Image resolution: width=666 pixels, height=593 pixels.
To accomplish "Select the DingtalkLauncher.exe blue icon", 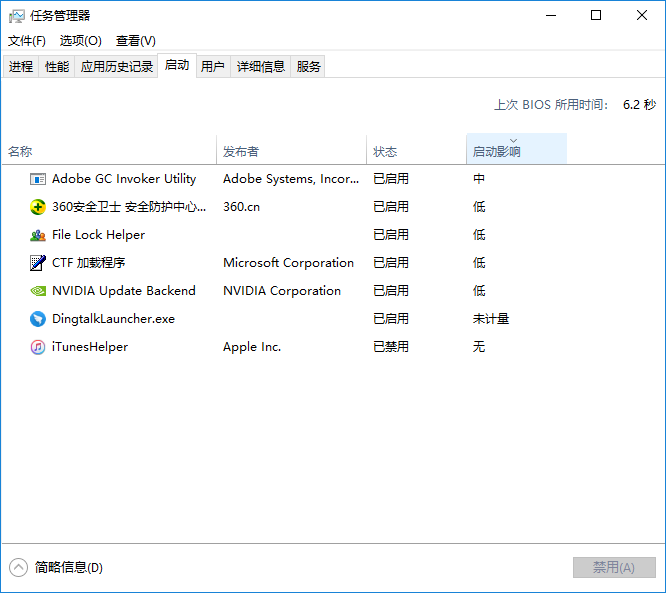I will [x=38, y=319].
